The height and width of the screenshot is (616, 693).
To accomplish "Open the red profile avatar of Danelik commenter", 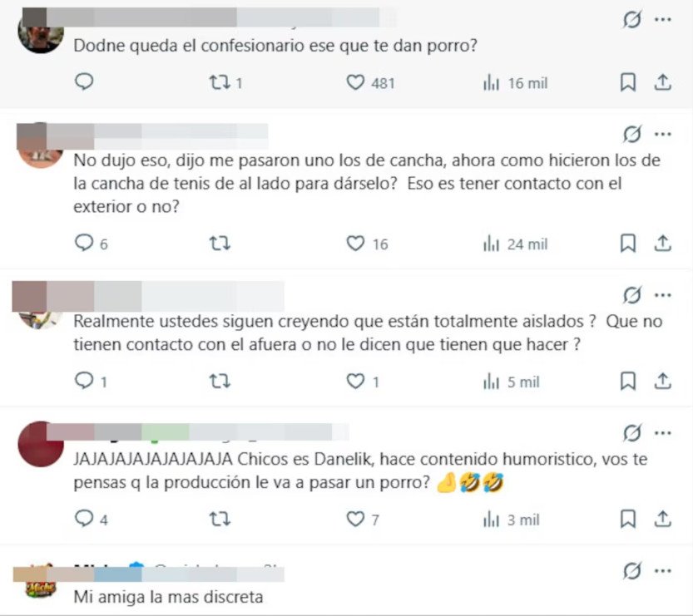I will [x=41, y=444].
